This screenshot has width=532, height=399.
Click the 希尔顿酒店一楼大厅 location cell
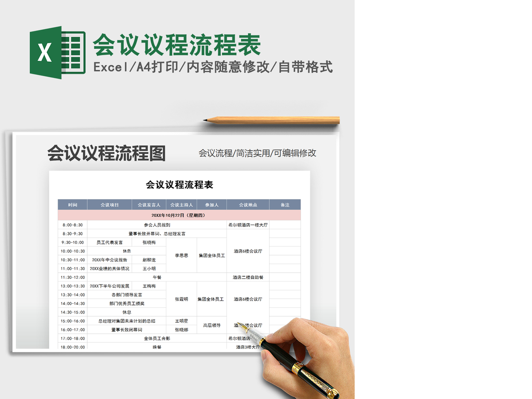tap(248, 225)
